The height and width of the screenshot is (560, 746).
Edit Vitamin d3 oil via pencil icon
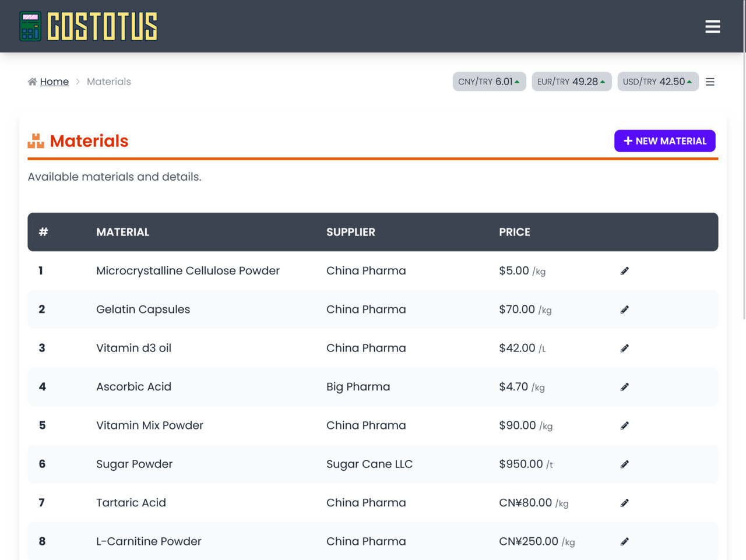(624, 348)
